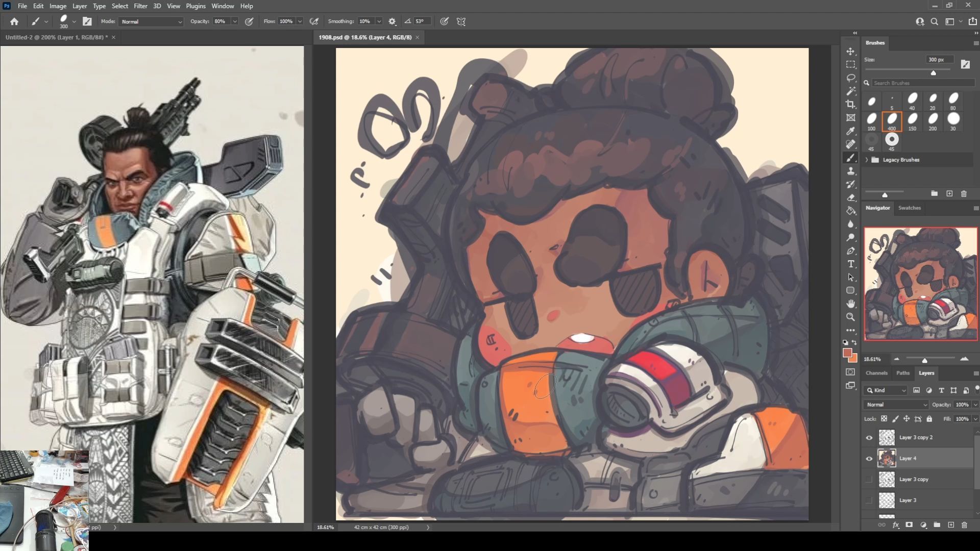
Task: Select the Rectangle shape tool
Action: tap(850, 290)
